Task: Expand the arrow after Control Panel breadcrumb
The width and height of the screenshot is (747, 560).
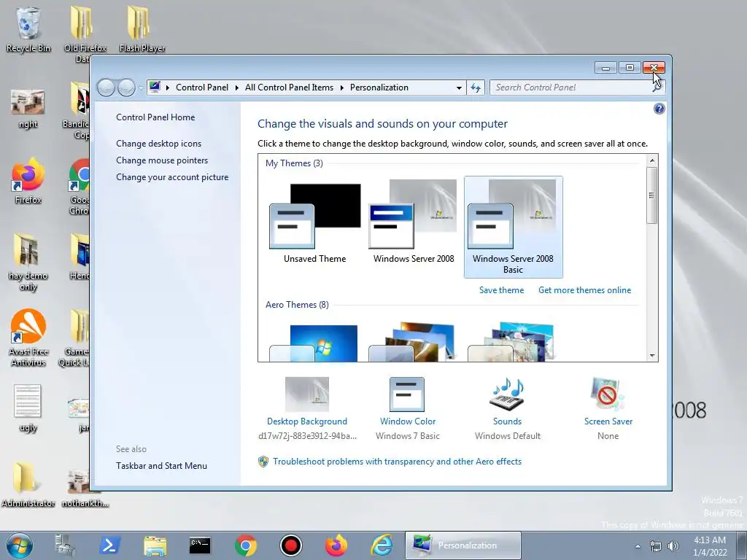Action: coord(237,87)
